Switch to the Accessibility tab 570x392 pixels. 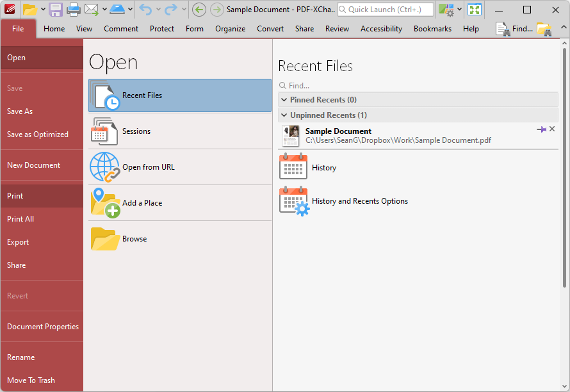coord(381,29)
